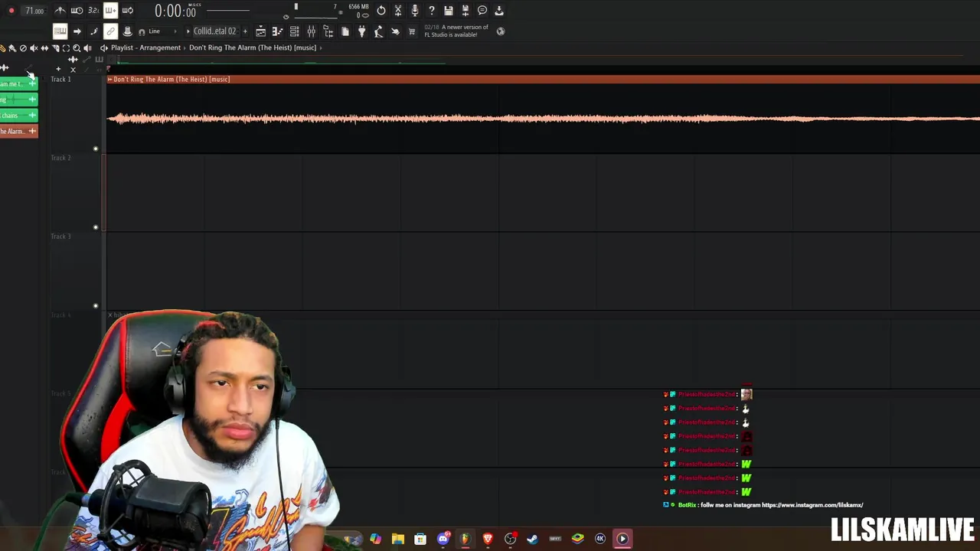Select the slice tool icon
Image resolution: width=980 pixels, height=551 pixels.
point(55,48)
